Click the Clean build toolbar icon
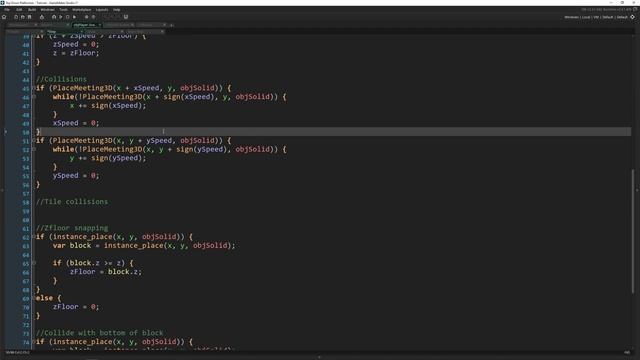The width and height of the screenshot is (640, 360). (x=74, y=17)
